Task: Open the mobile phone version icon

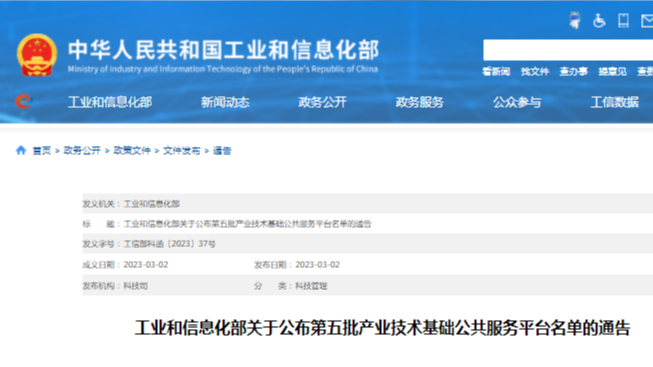Action: 623,20
